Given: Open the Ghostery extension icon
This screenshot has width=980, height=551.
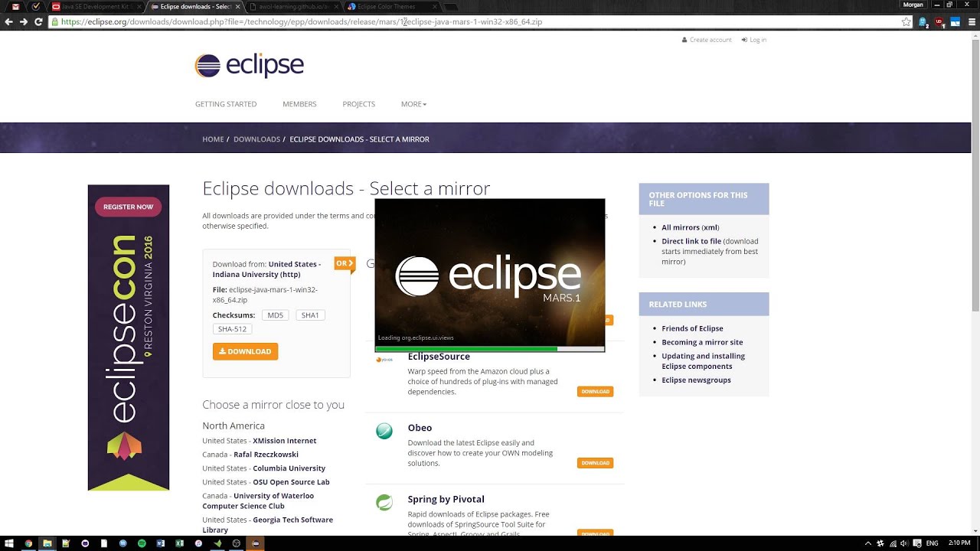Looking at the screenshot, I should [x=923, y=22].
